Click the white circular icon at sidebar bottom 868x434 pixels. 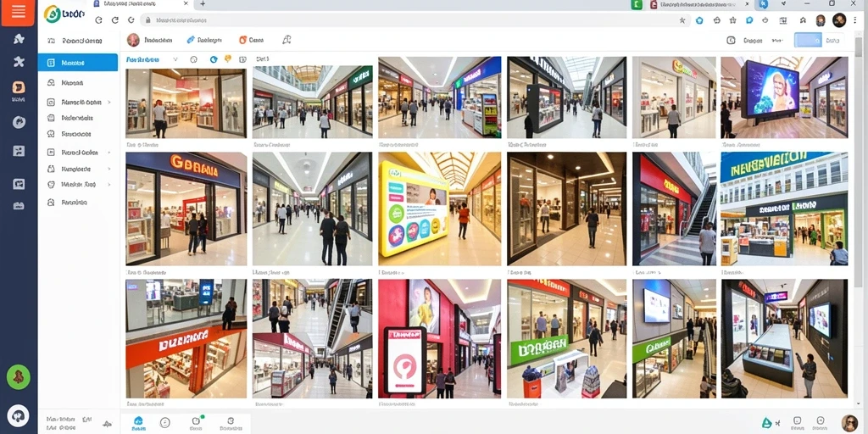click(19, 415)
